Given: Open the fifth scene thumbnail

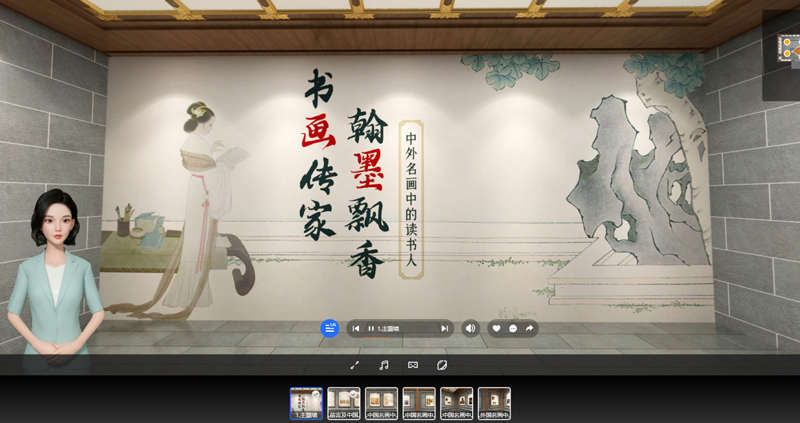Looking at the screenshot, I should click(457, 403).
